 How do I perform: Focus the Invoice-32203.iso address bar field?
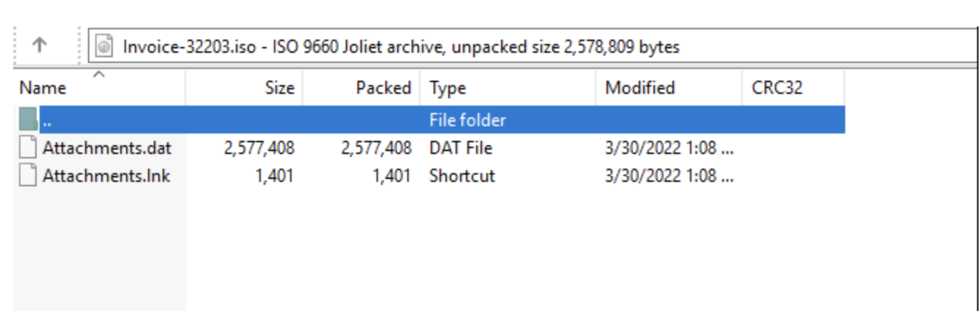point(535,47)
